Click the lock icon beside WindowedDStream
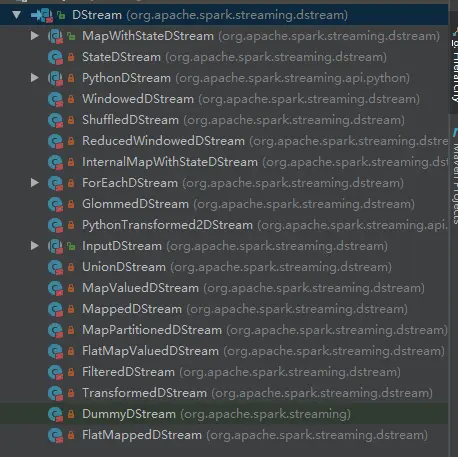The height and width of the screenshot is (457, 458). click(x=71, y=99)
